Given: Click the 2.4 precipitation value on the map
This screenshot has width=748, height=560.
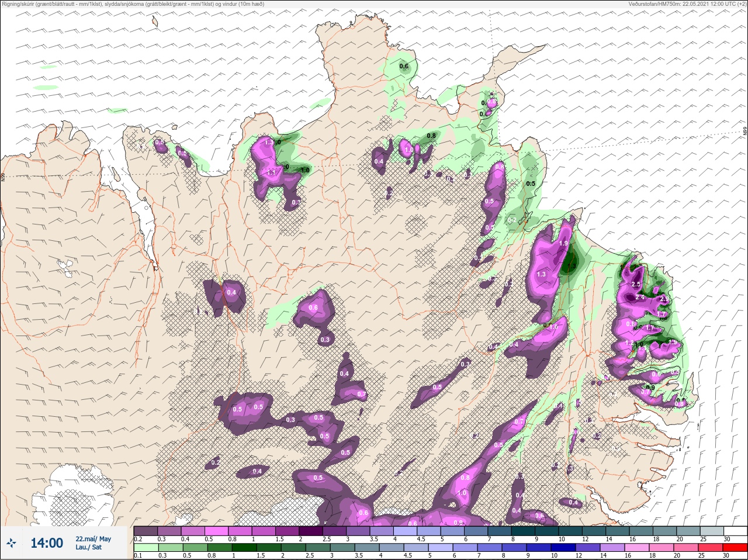Looking at the screenshot, I should (x=639, y=298).
